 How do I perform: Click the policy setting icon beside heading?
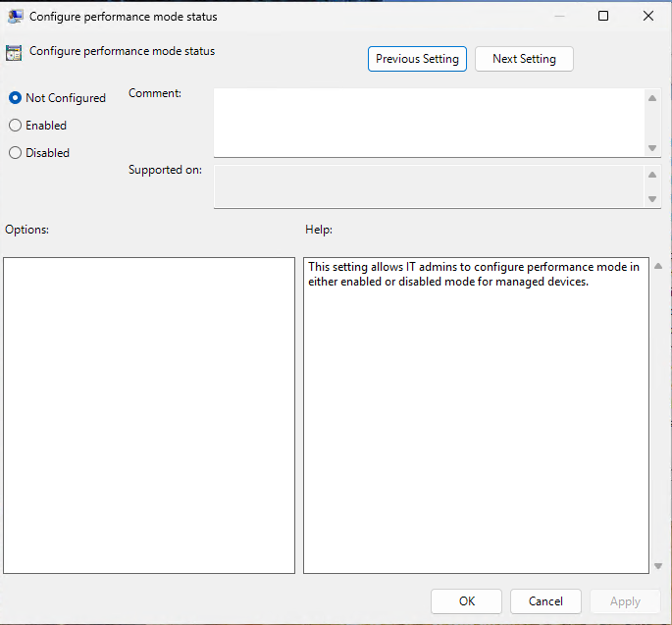coord(14,53)
